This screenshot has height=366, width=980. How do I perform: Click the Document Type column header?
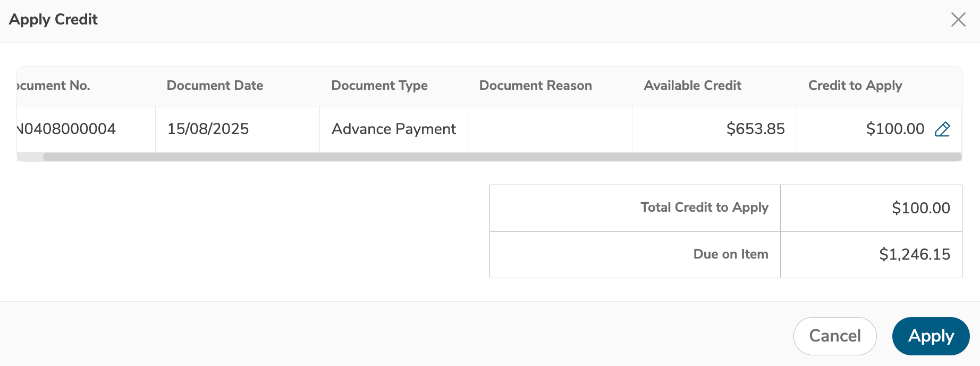click(x=379, y=86)
